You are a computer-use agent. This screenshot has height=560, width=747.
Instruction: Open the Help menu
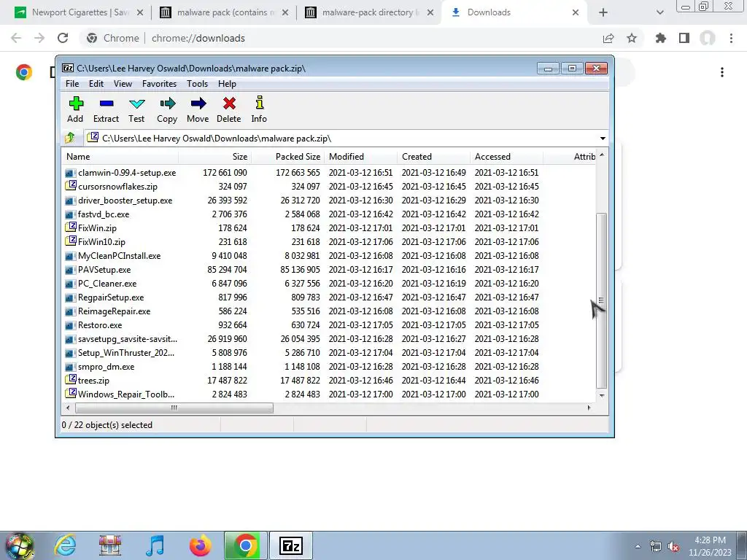click(x=227, y=84)
